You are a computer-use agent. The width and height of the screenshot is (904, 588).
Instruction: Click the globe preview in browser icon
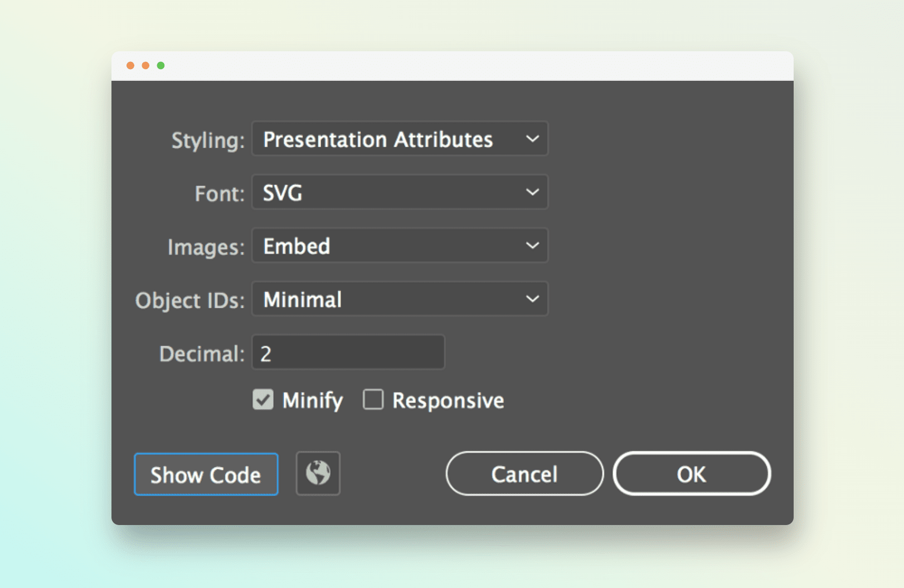pos(318,473)
